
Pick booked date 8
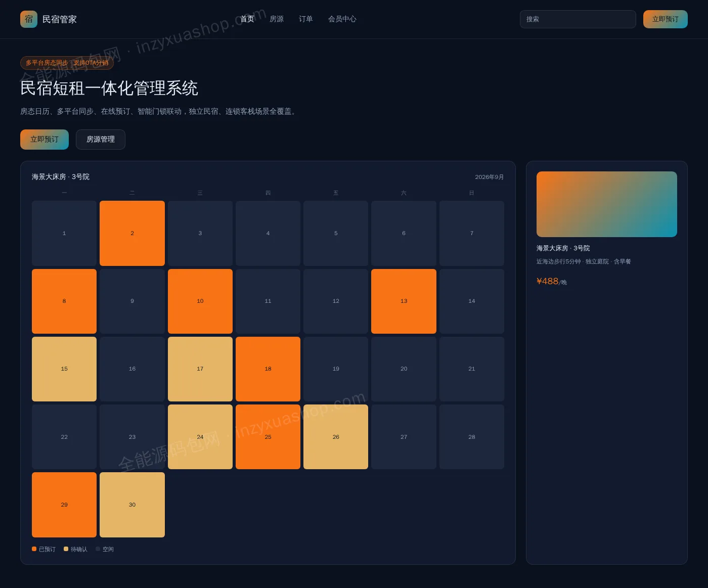[64, 301]
